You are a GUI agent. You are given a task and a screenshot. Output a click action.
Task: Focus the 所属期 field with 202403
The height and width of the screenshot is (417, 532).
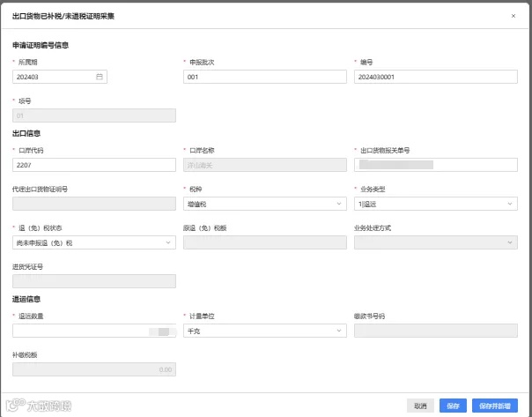tap(60, 77)
